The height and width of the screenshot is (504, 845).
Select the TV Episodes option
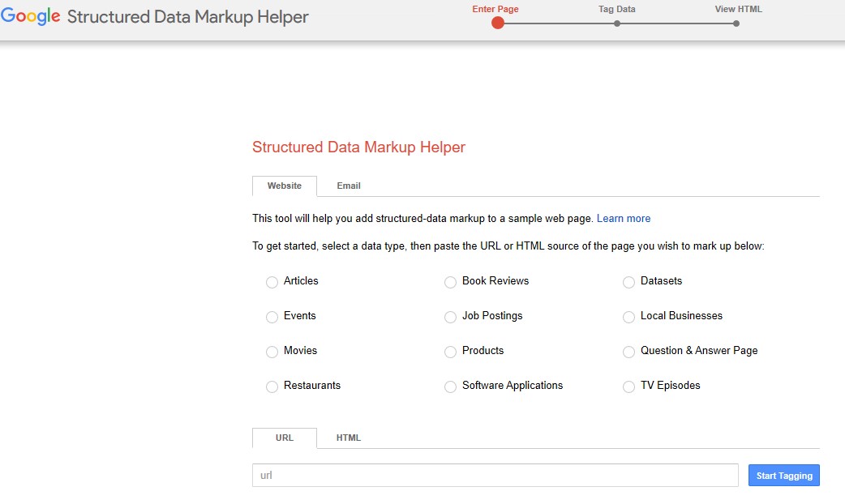[629, 387]
